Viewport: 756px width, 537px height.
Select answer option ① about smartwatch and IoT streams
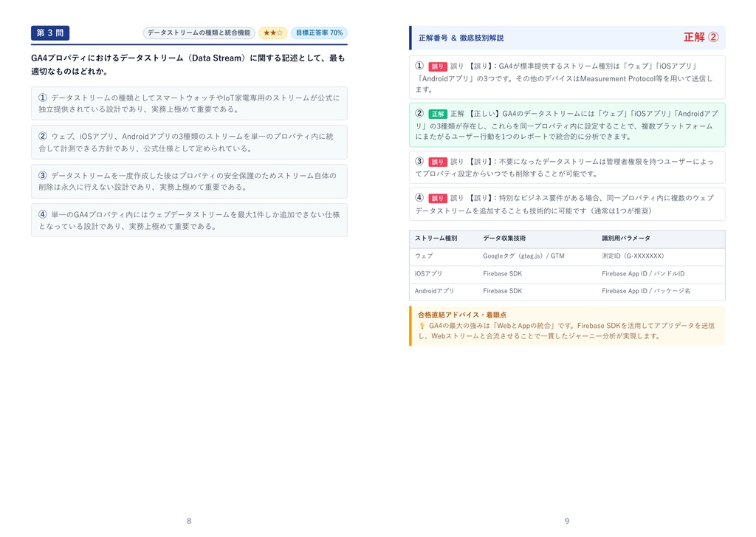189,103
